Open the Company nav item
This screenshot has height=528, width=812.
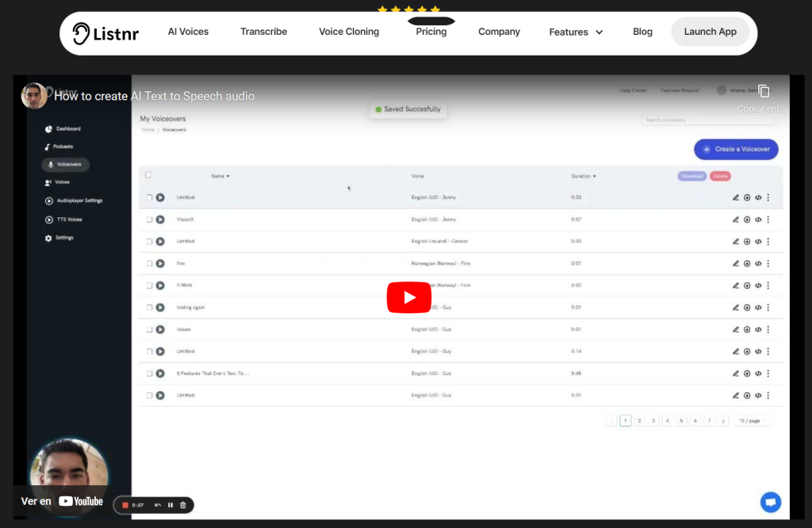(x=500, y=32)
